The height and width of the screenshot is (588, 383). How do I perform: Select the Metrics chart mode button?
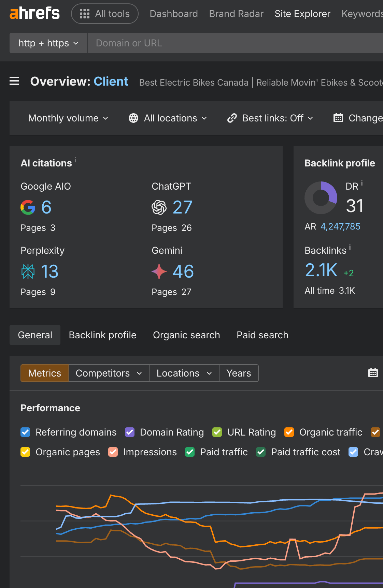tap(44, 373)
